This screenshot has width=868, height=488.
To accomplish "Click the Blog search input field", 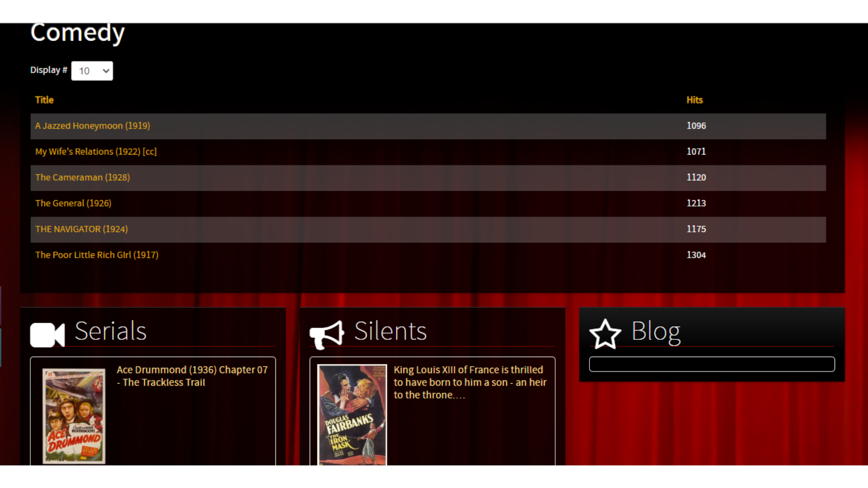I will click(712, 364).
